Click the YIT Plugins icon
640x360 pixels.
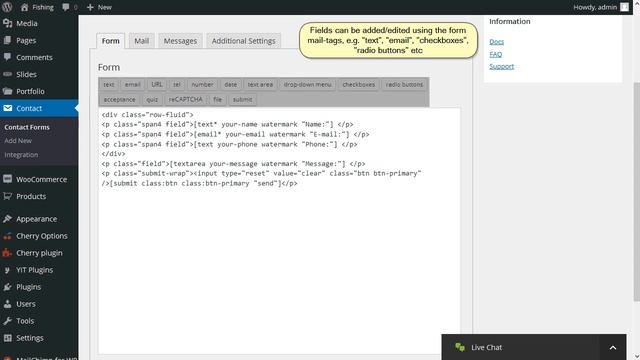[7, 270]
